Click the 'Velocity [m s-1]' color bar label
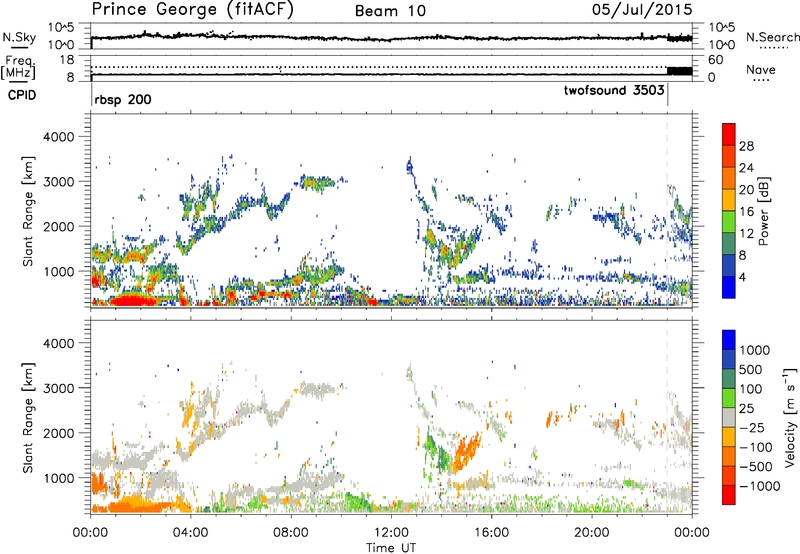 click(790, 417)
